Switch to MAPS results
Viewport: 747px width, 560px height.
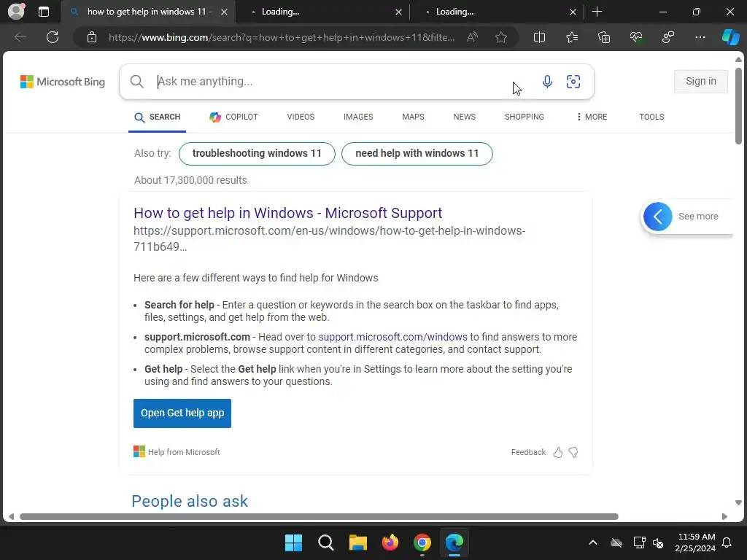point(413,117)
